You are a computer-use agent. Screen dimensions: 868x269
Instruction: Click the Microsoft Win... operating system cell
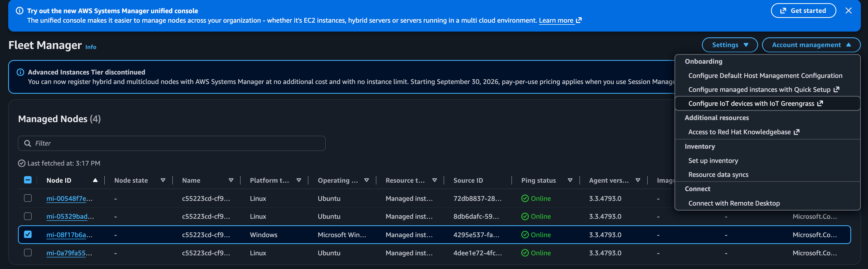point(342,235)
